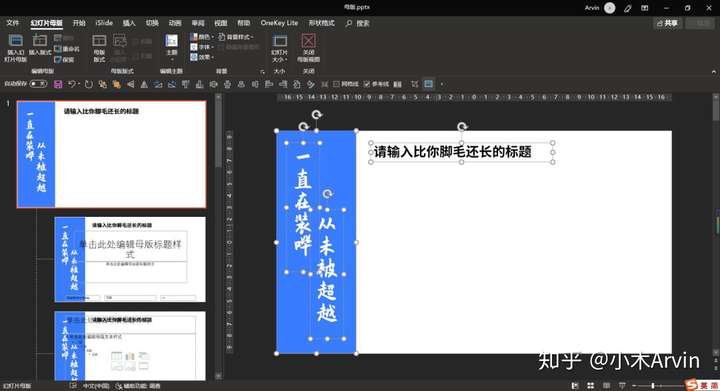This screenshot has height=391, width=720.
Task: Click highlighted blue icon in quick toolbar
Action: coord(428,84)
